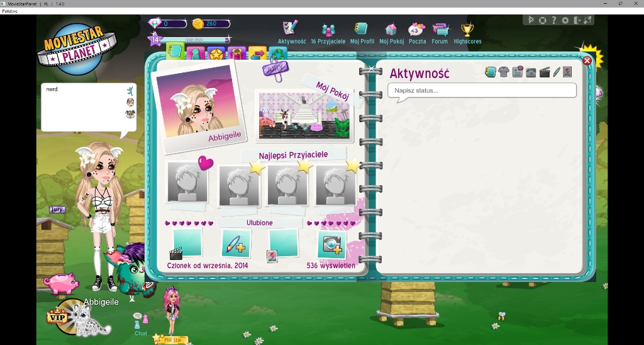Filter activity by paintbrush artbook icon
Screen dimensions: 644x345
(x=557, y=72)
